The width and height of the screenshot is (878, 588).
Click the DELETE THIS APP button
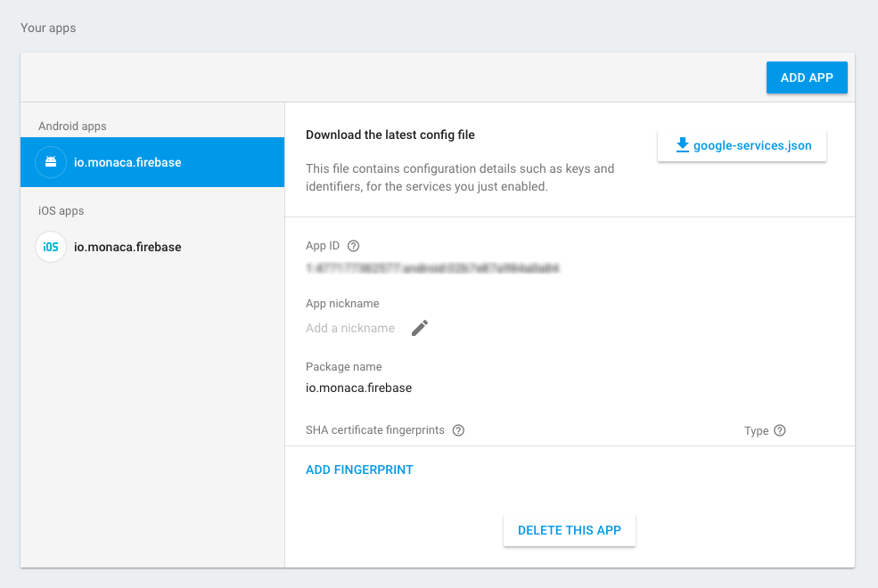pos(569,530)
